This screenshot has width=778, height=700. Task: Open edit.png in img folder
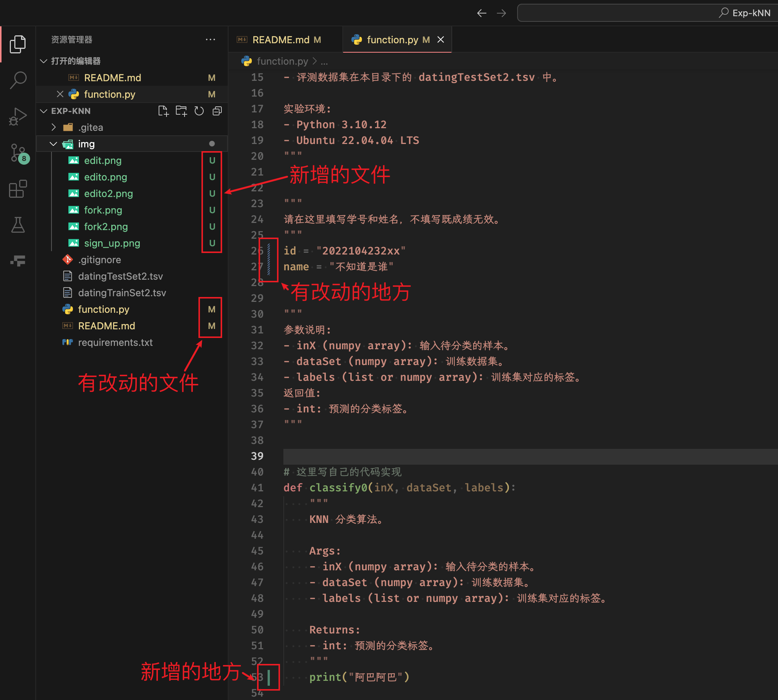tap(132, 161)
